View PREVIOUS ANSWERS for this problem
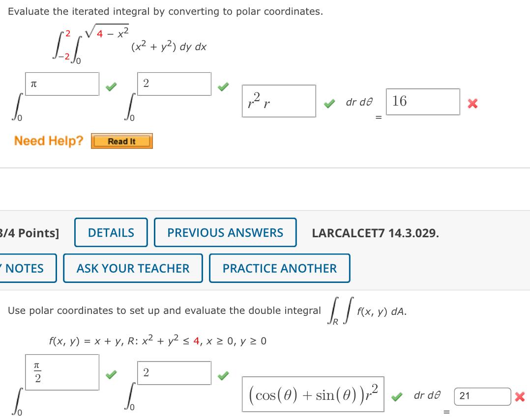 click(225, 232)
